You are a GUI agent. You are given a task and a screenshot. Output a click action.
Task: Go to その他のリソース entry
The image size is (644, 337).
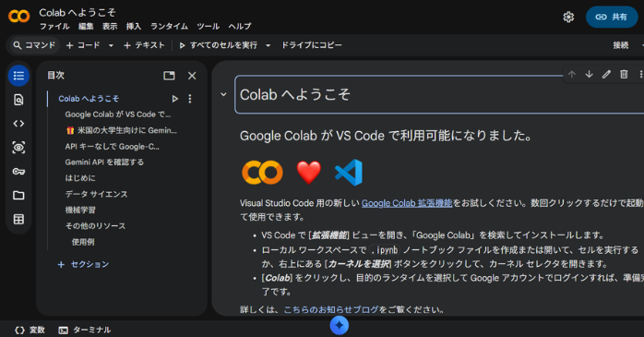point(95,226)
